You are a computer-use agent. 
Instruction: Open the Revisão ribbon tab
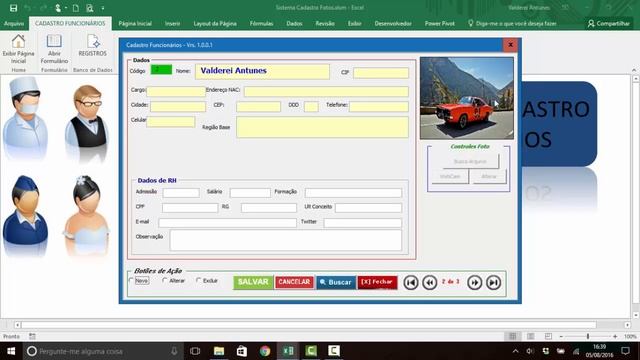point(325,24)
